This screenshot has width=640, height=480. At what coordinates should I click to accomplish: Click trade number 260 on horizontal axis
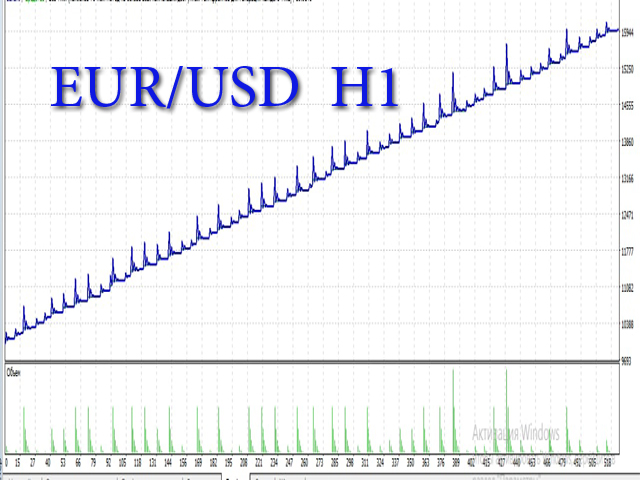point(304,463)
